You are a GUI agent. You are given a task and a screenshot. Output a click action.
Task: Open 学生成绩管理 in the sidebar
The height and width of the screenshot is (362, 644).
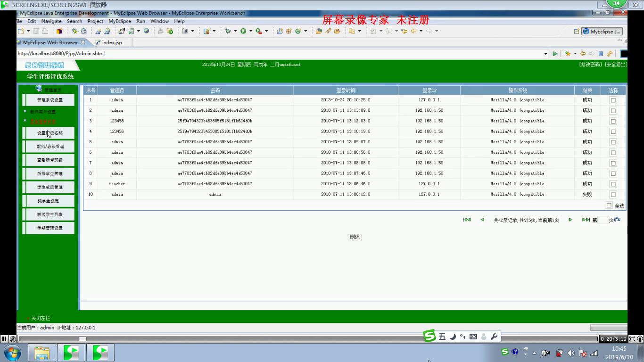pos(50,187)
